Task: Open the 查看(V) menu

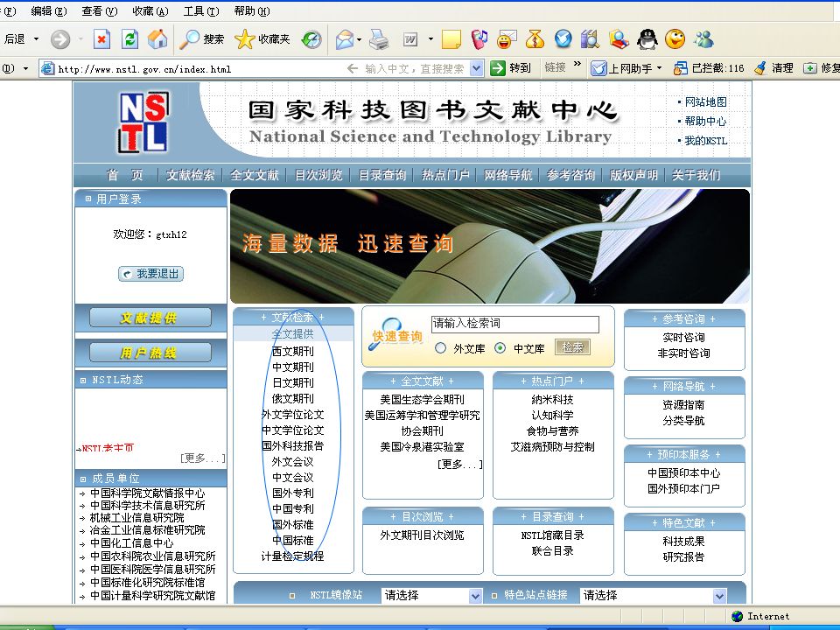Action: point(100,10)
